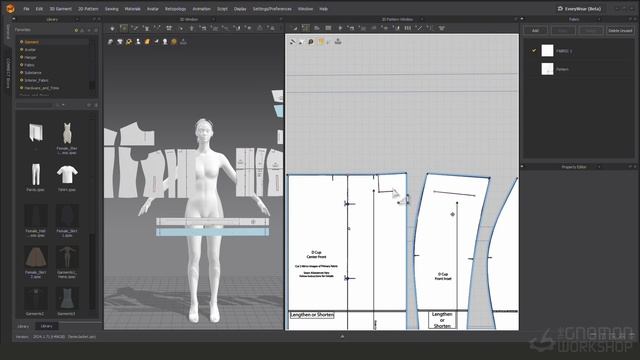Viewport: 640px width, 360px height.
Task: Select Hardware_and_Trims in the Favorites list
Action: point(41,88)
